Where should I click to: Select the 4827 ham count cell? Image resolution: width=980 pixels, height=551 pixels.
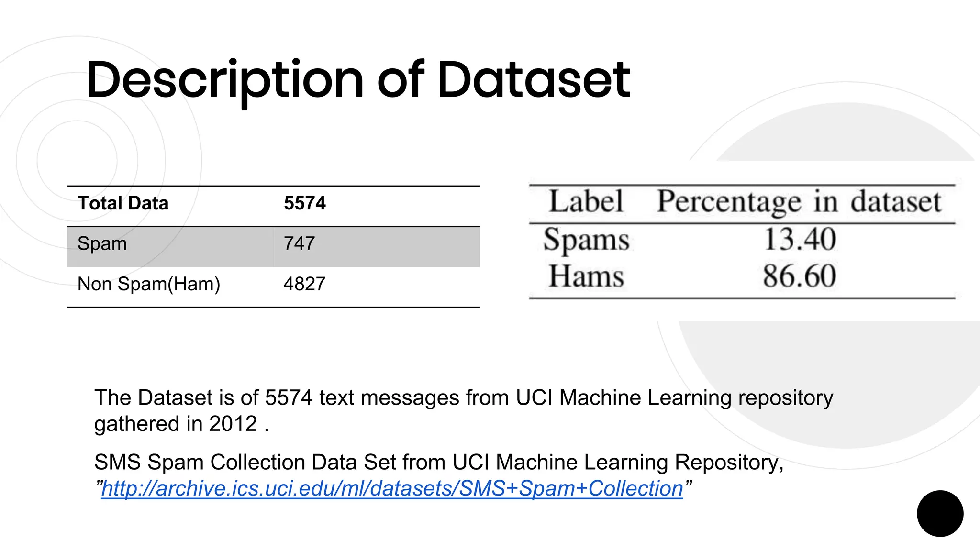pyautogui.click(x=304, y=284)
